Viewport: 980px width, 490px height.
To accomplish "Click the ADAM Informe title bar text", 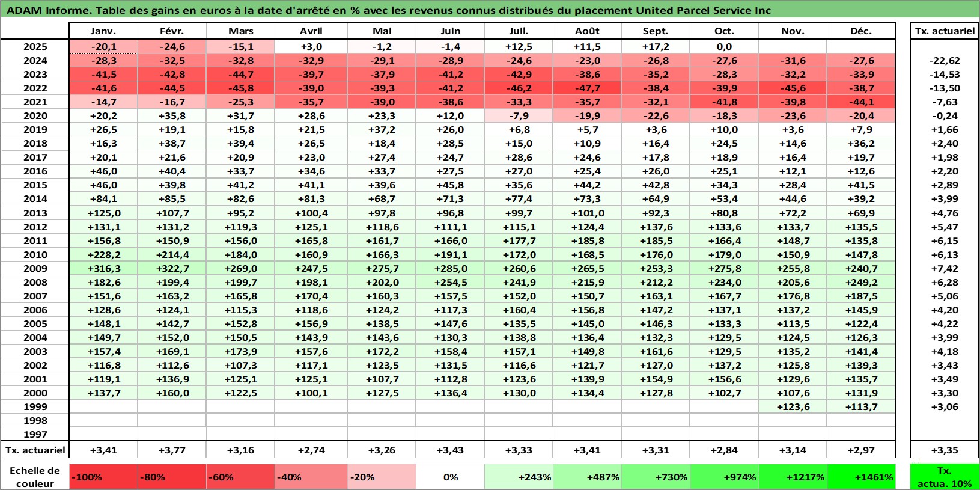I will [389, 10].
